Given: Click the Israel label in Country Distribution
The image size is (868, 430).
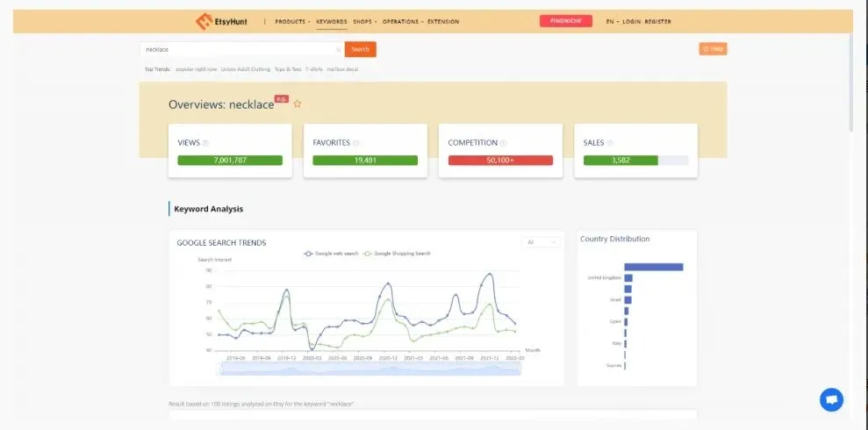Looking at the screenshot, I should (615, 299).
